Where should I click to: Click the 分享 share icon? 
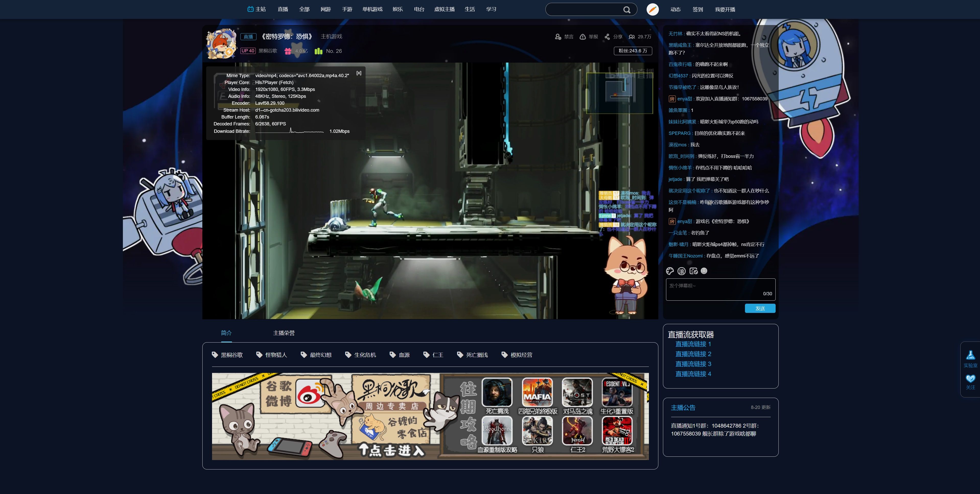pyautogui.click(x=607, y=37)
